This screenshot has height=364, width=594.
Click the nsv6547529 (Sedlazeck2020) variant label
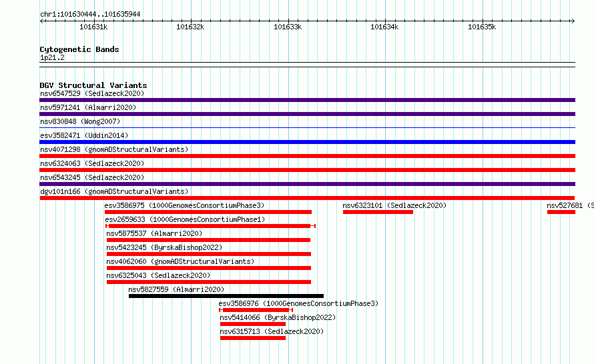coord(92,93)
